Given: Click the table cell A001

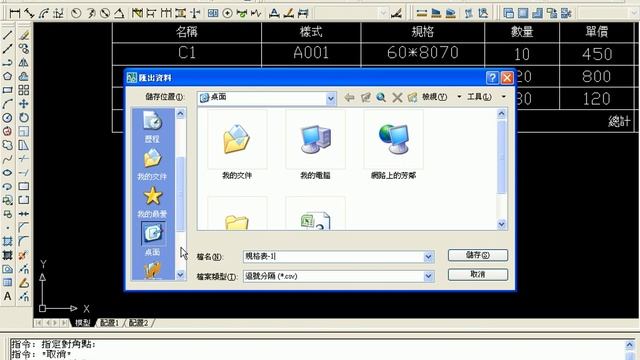Looking at the screenshot, I should pos(311,53).
